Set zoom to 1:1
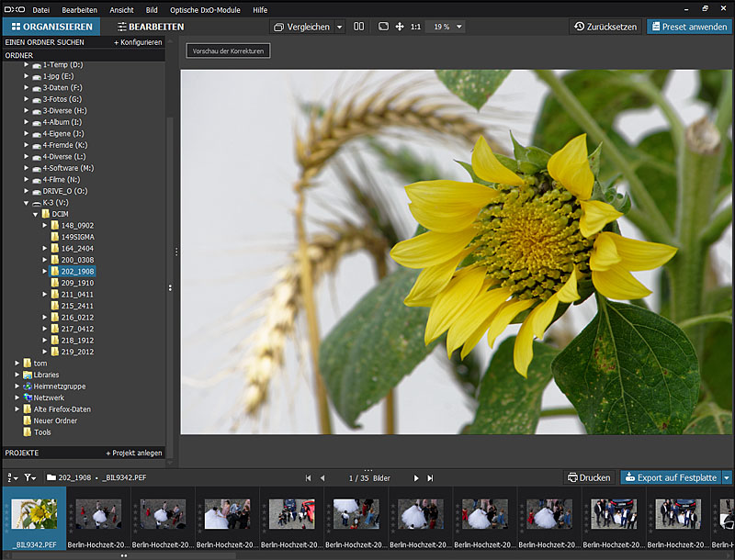Screen dimensions: 735x560 point(416,27)
